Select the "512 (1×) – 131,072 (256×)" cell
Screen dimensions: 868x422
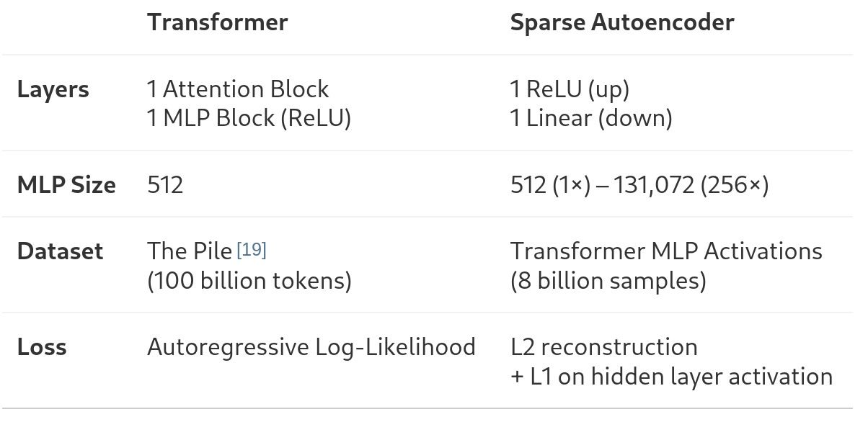tap(639, 185)
